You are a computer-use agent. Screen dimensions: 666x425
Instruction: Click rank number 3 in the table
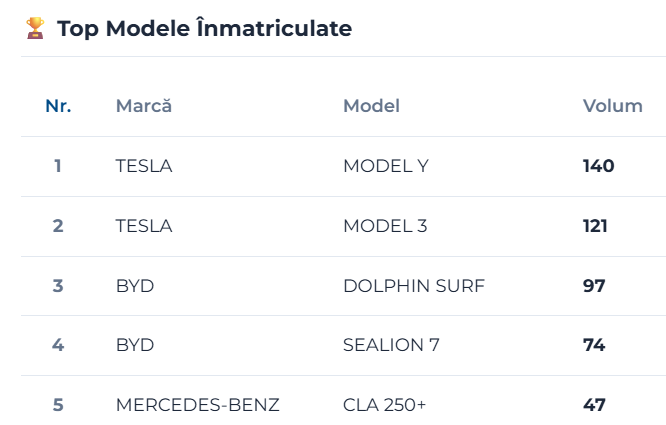click(58, 286)
